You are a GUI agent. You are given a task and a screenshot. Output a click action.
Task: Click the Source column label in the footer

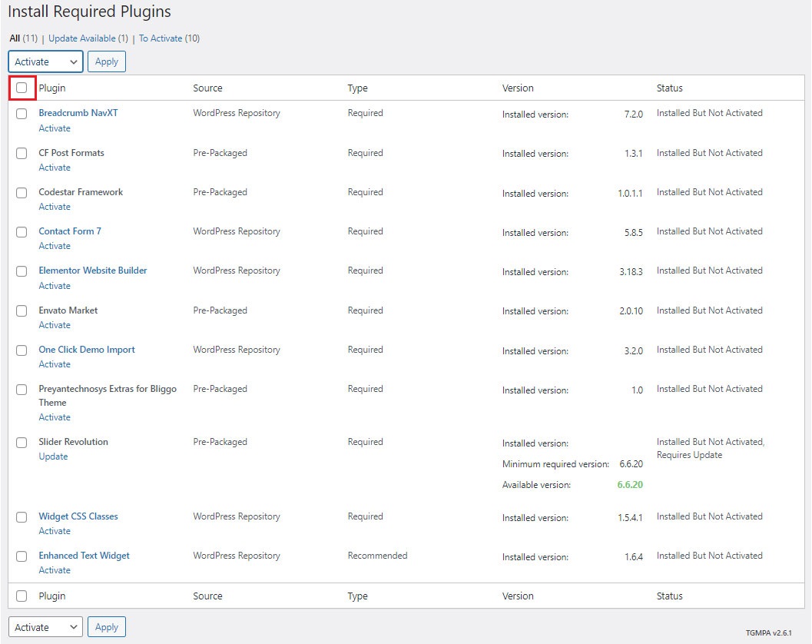pos(207,596)
